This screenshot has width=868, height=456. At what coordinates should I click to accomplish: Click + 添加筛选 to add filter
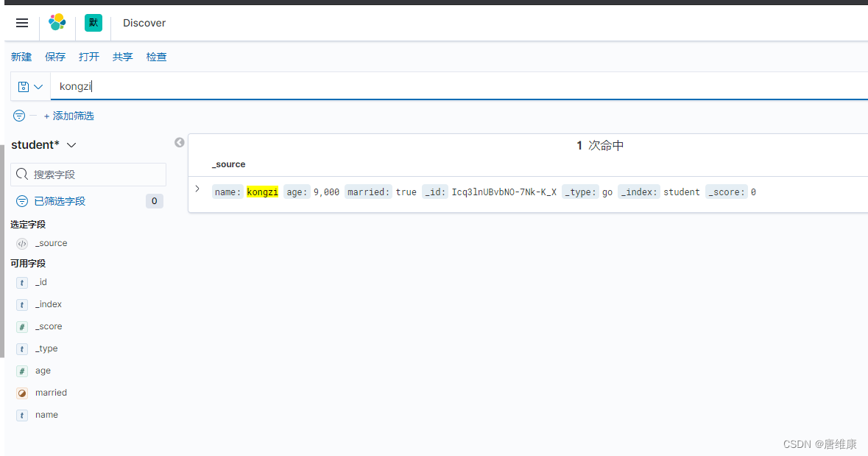68,116
